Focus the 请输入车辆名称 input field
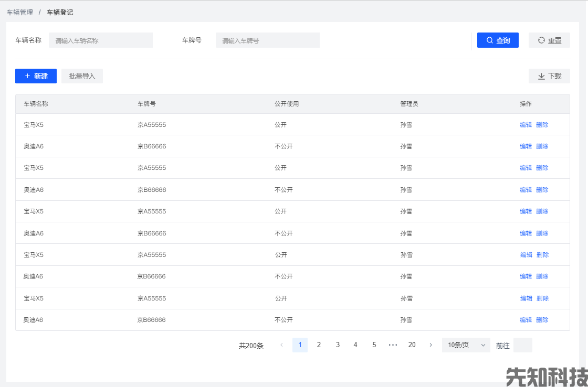Screen dimensions: 588x387 pyautogui.click(x=100, y=40)
